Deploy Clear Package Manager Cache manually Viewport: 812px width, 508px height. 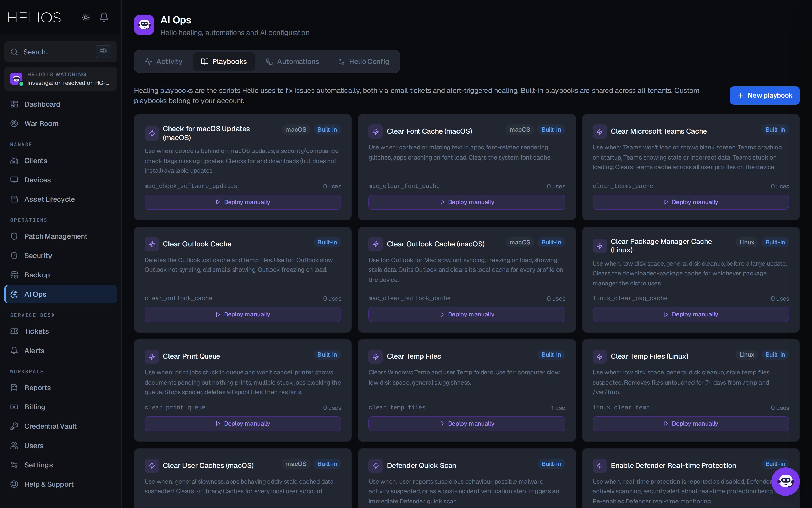pos(690,314)
